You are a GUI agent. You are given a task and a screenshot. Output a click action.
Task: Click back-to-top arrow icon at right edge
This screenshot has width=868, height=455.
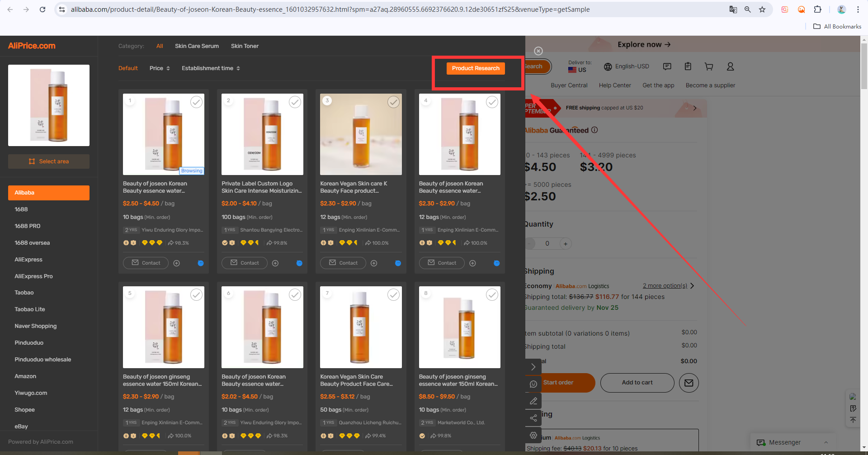853,420
